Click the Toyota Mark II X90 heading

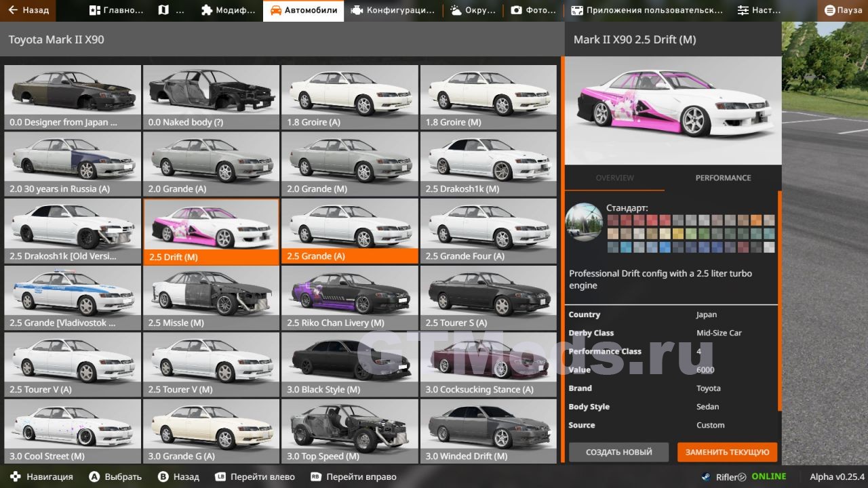point(56,40)
